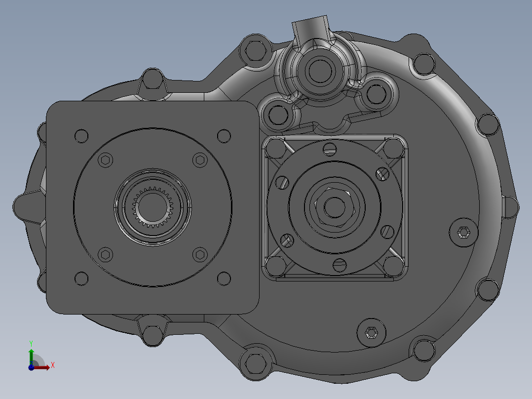
Task: Select the internal splined shaft bore
Action: (x=152, y=207)
